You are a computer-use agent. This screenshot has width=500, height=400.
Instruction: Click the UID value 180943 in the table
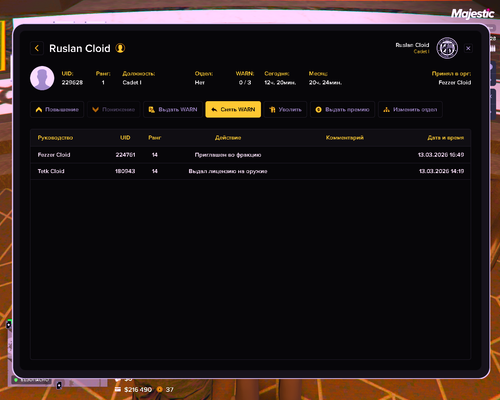point(125,171)
